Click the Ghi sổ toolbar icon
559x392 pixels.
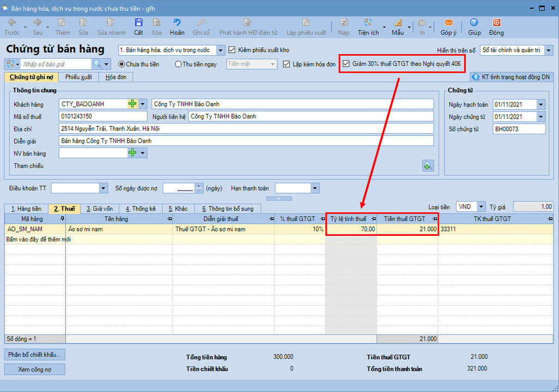(x=201, y=23)
